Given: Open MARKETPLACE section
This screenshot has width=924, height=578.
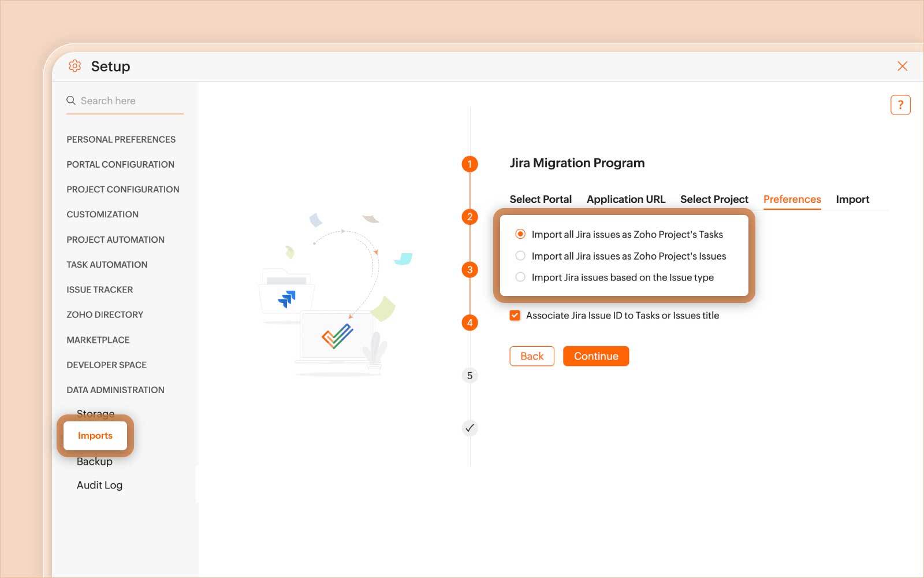Looking at the screenshot, I should click(98, 340).
